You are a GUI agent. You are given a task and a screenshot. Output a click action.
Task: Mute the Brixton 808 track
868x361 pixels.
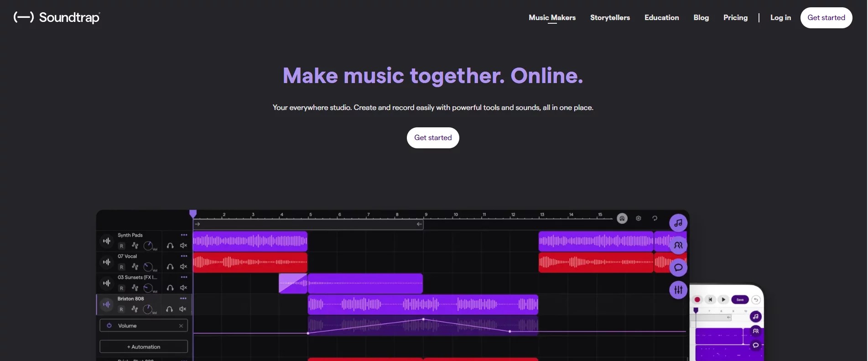(182, 309)
